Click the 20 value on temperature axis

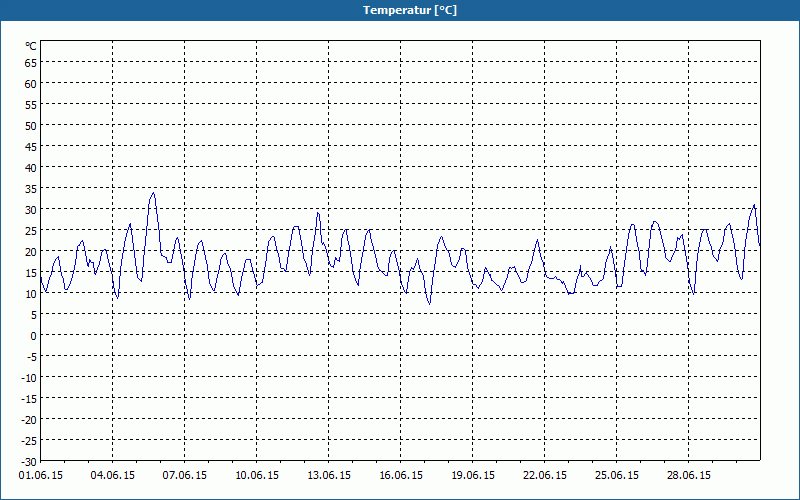[31, 252]
